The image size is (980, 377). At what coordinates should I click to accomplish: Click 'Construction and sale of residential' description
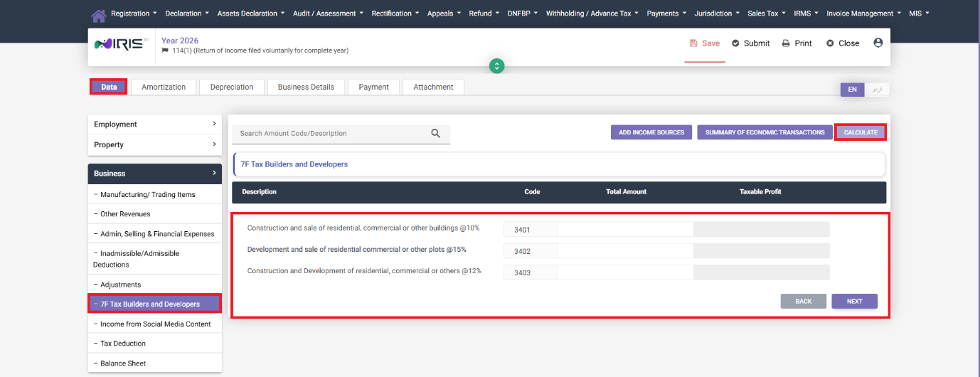(x=363, y=228)
